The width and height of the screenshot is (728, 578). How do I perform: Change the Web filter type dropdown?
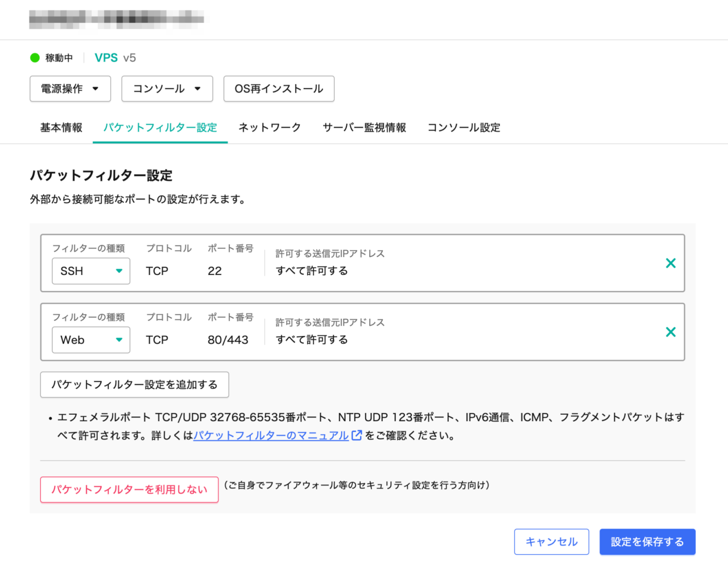91,340
